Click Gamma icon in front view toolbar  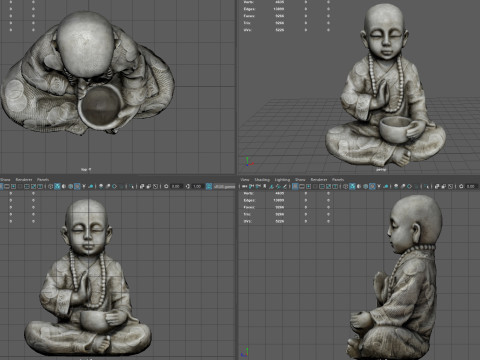tap(188, 186)
